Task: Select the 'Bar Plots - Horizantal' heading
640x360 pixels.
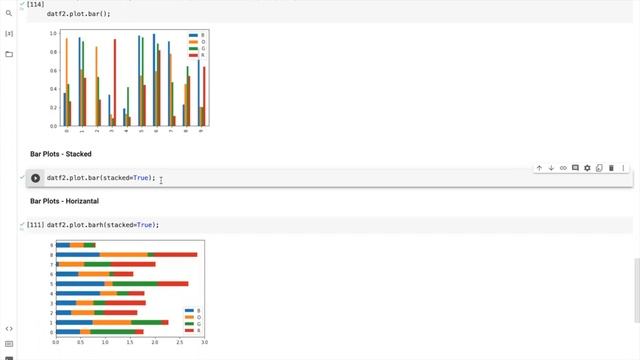Action: (64, 201)
